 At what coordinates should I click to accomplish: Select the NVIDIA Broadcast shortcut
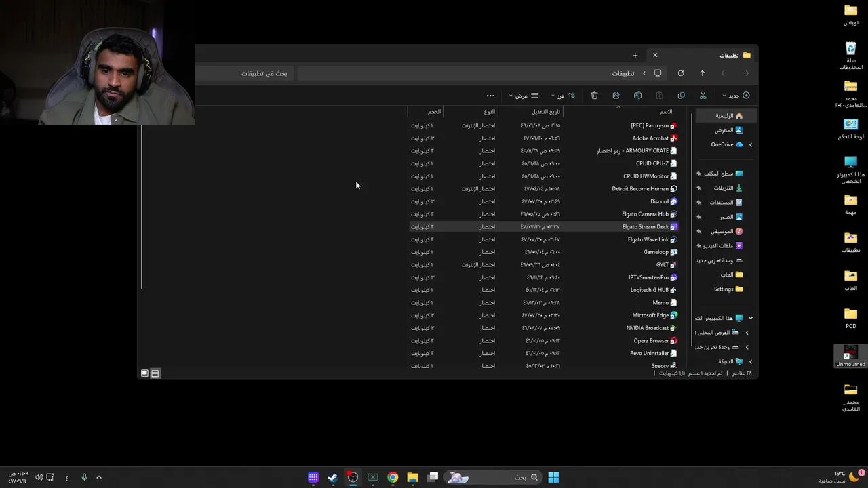click(652, 328)
